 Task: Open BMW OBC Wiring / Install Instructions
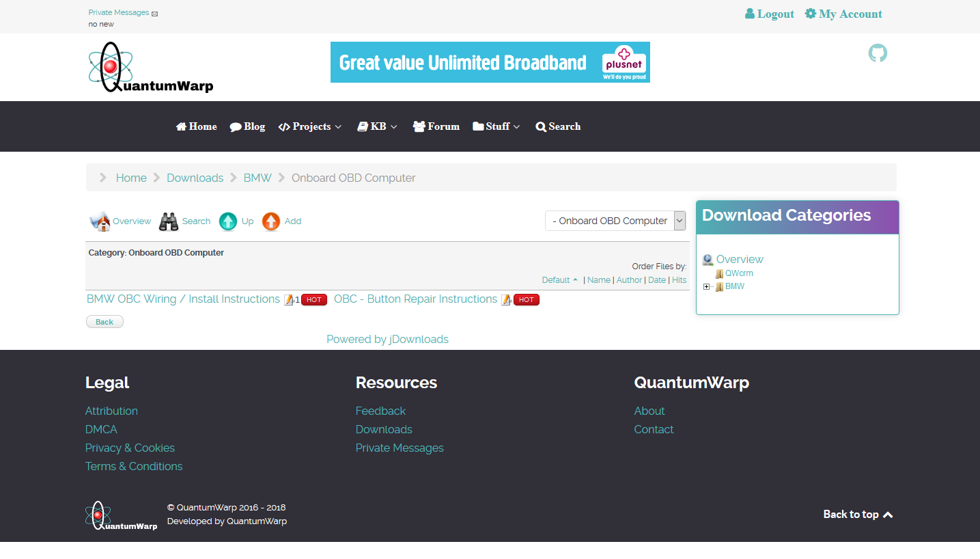coord(183,299)
